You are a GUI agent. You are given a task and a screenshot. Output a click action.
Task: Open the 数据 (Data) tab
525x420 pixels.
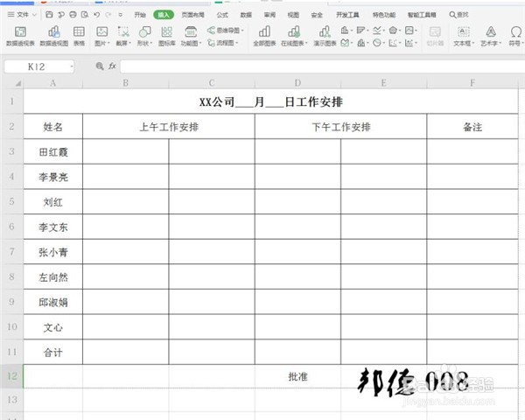coord(246,15)
